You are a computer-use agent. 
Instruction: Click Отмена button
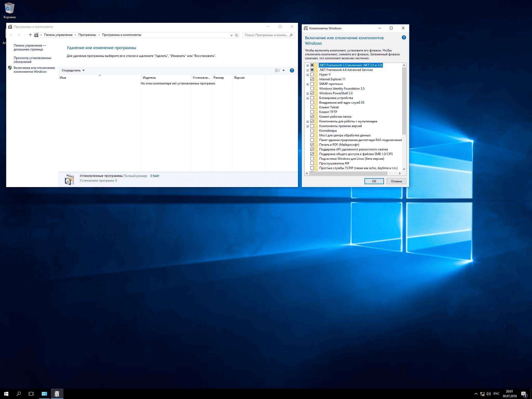point(396,181)
